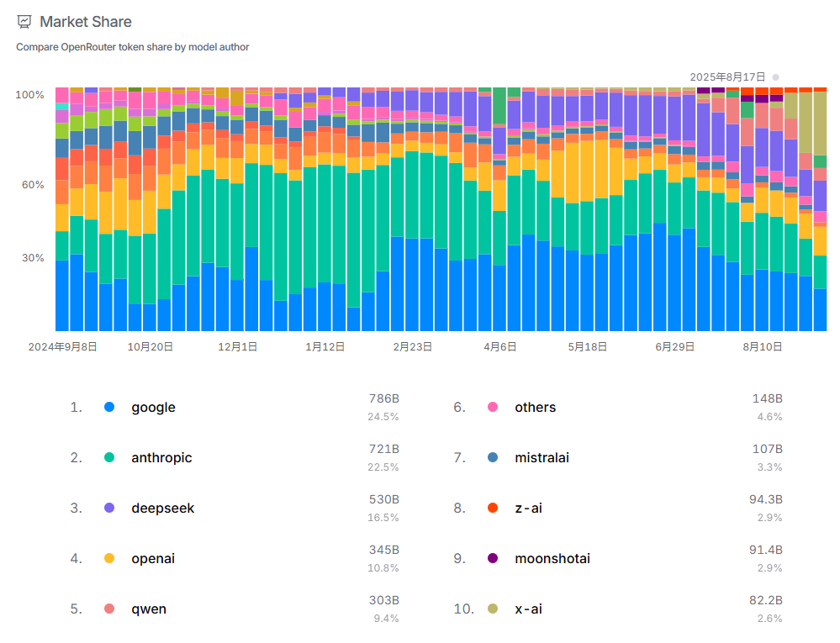Open the deepseek author link
Image resolution: width=840 pixels, height=643 pixels.
(162, 509)
